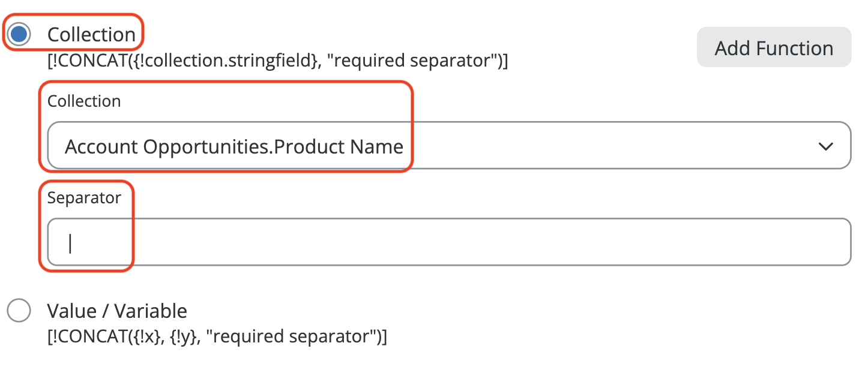Image resolution: width=868 pixels, height=379 pixels.
Task: Click the "Collection" radio option label
Action: click(91, 34)
